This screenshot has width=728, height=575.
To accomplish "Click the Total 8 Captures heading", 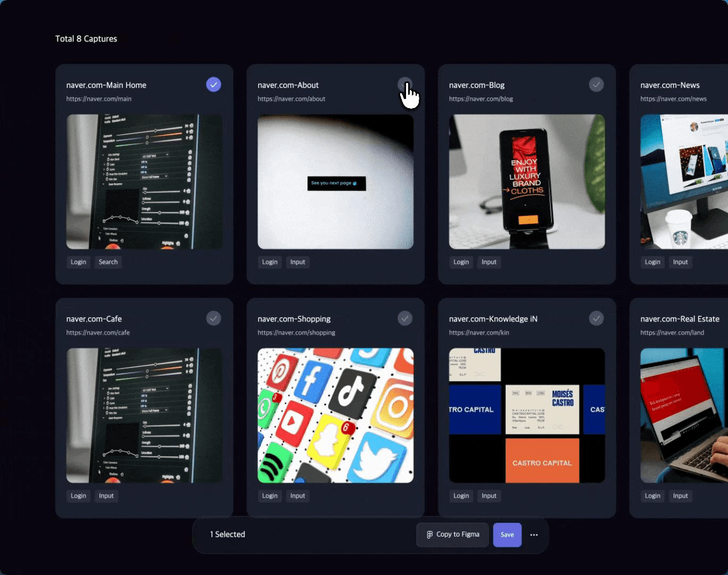I will point(86,39).
